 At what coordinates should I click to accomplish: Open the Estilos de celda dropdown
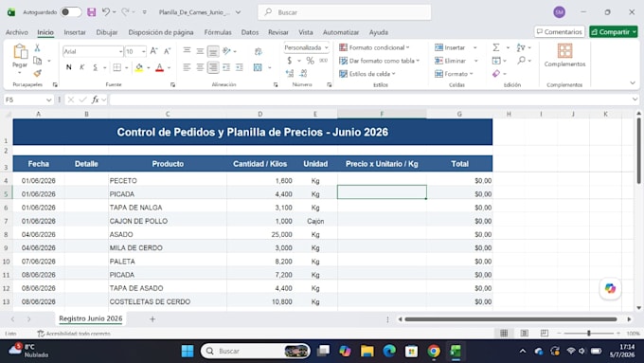[367, 74]
